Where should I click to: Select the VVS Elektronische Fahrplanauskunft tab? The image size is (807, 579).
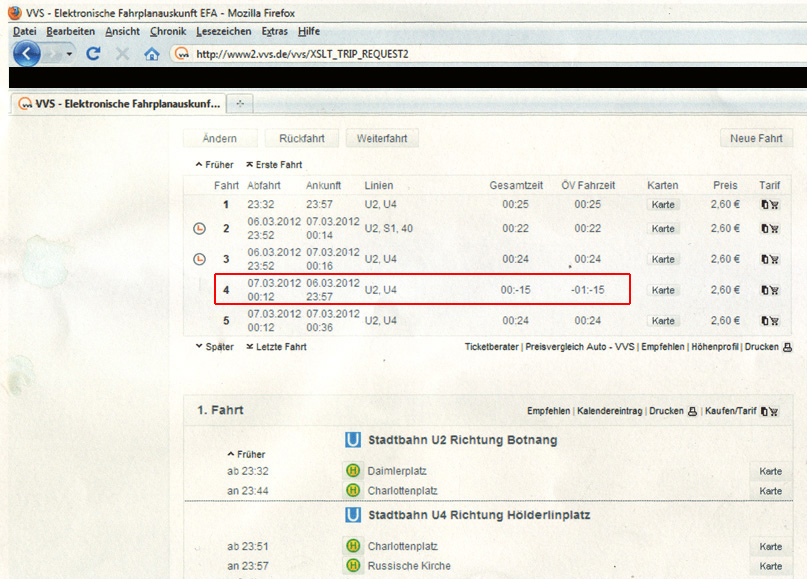coord(119,104)
